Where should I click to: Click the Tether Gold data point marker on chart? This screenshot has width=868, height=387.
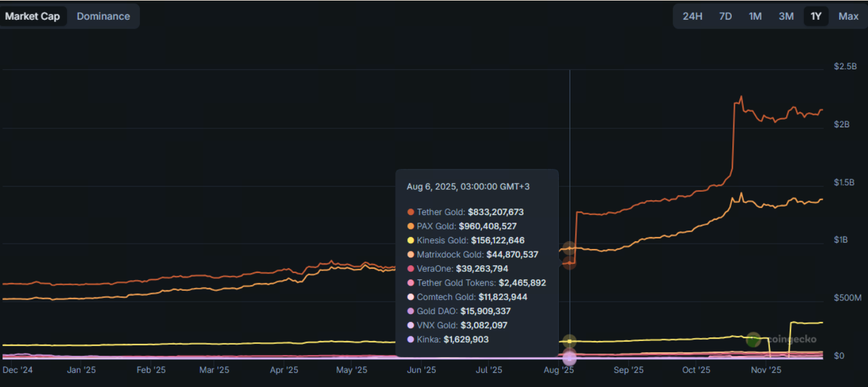click(x=570, y=262)
